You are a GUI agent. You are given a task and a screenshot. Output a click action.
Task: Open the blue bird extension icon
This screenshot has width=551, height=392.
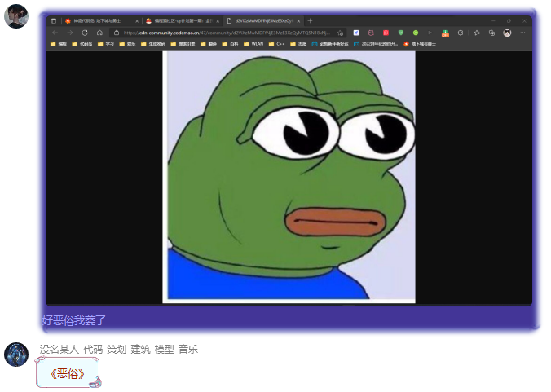pyautogui.click(x=356, y=33)
